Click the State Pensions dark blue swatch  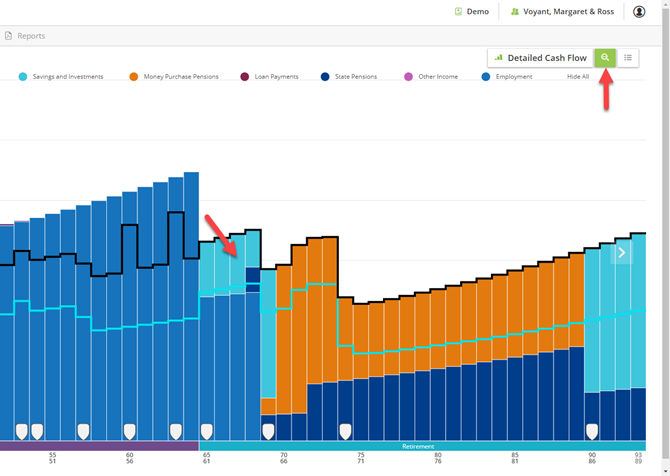(x=325, y=76)
